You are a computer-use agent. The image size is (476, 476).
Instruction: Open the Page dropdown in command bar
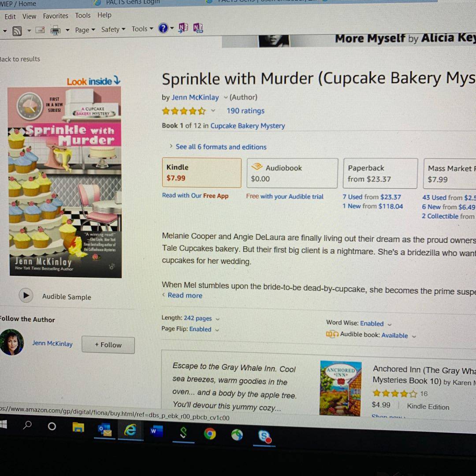click(x=85, y=30)
